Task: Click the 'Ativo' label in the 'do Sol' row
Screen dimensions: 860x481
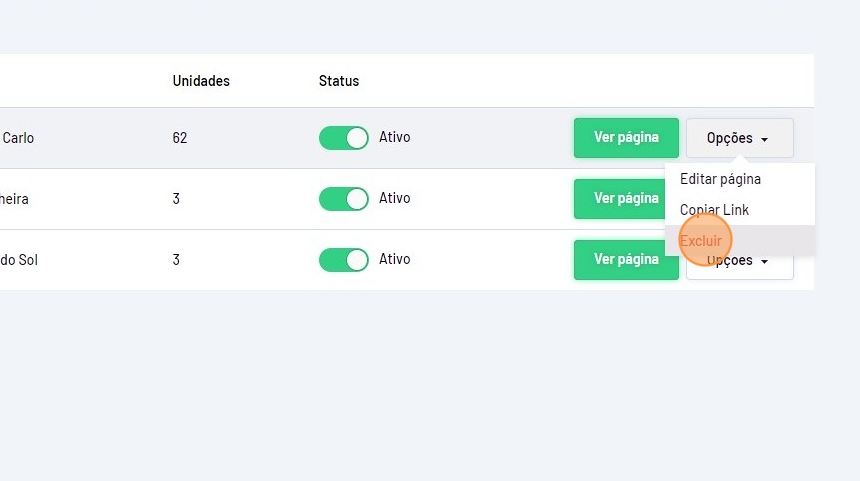Action: [x=395, y=260]
